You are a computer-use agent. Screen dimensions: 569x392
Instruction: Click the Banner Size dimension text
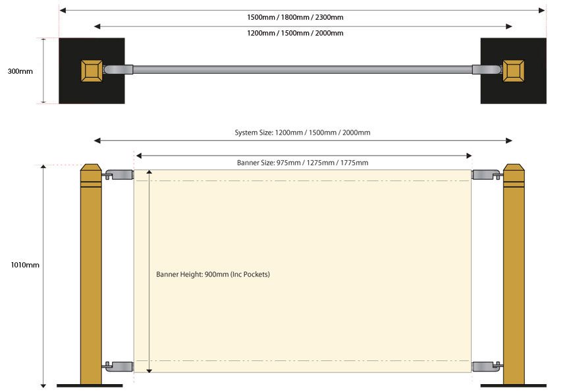tap(302, 163)
